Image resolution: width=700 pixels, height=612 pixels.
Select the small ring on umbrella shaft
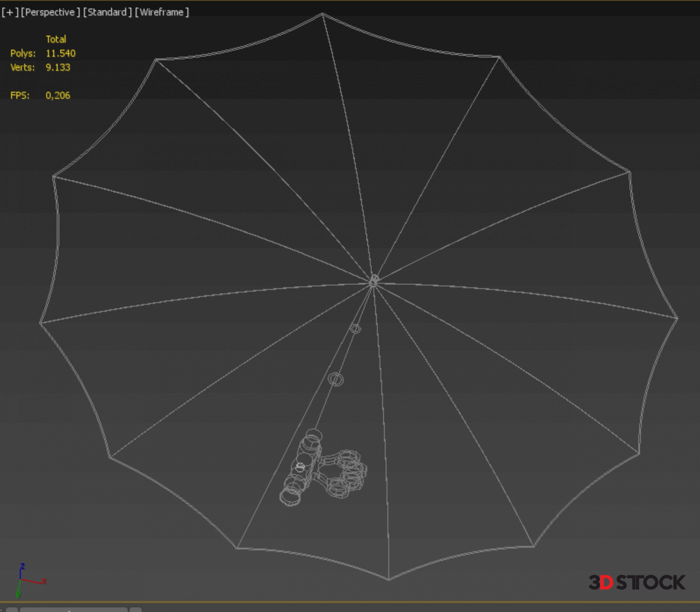pos(355,329)
